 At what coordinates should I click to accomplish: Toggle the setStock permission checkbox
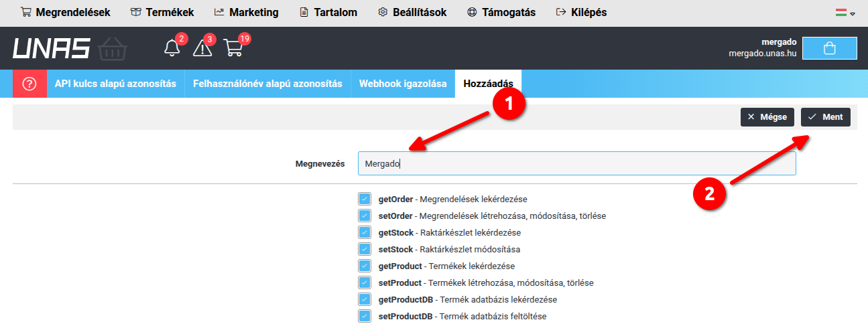[365, 249]
